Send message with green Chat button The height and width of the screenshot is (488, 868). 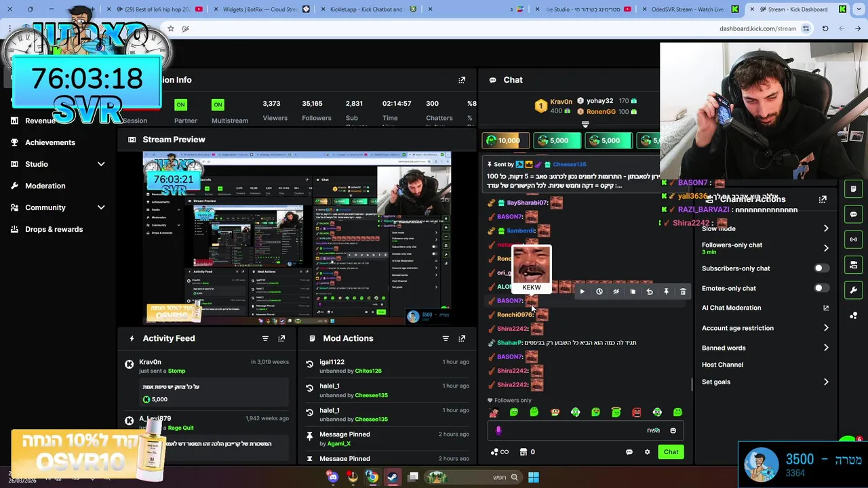pyautogui.click(x=671, y=452)
